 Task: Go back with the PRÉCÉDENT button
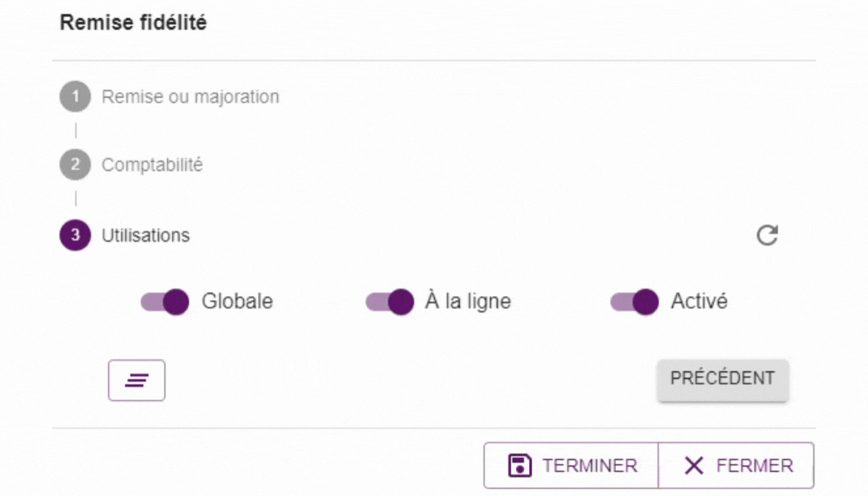723,379
